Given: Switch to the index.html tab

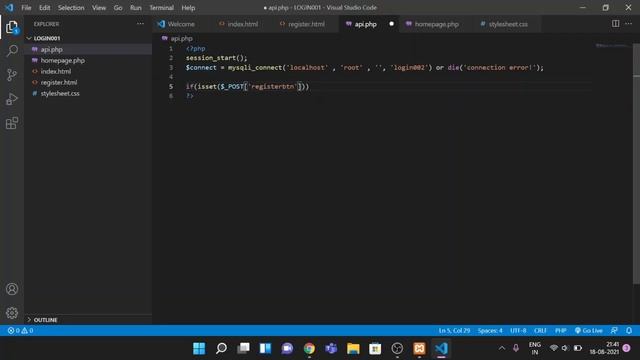Looking at the screenshot, I should [x=242, y=24].
